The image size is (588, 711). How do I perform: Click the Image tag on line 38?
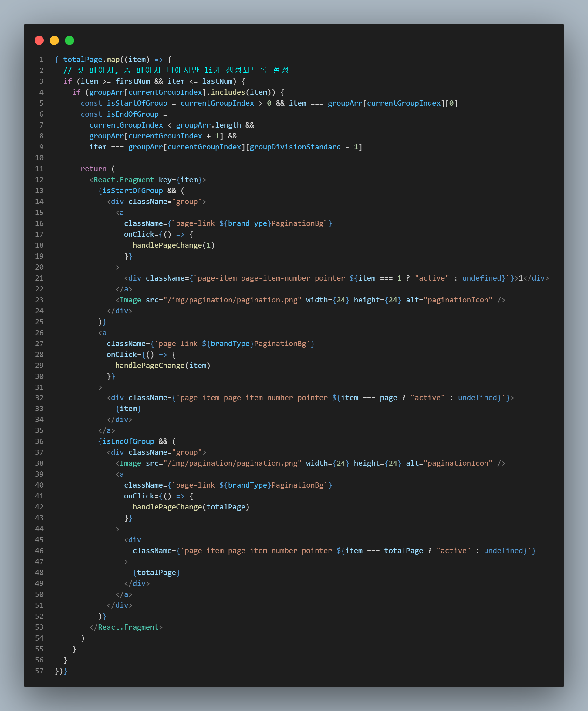point(311,463)
